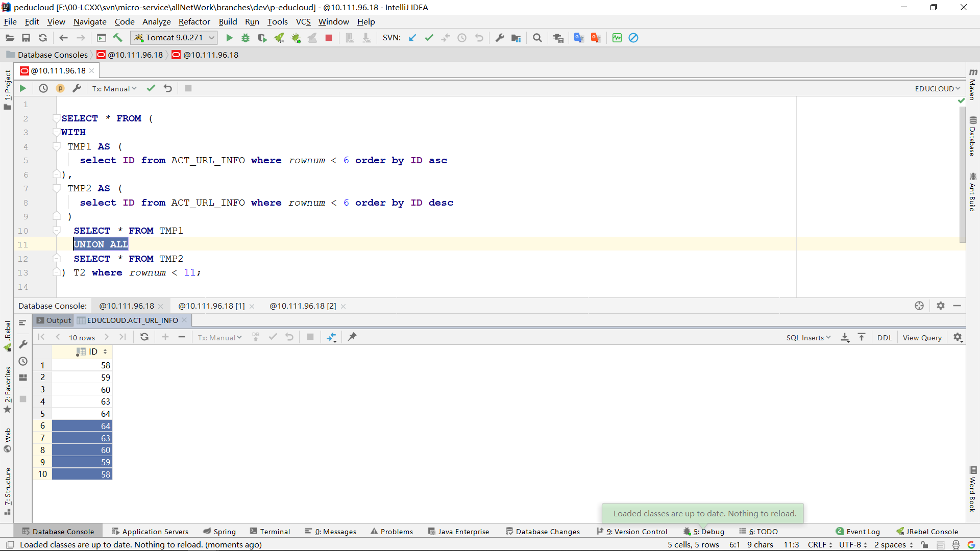
Task: Click the editor vertical scrollbar
Action: (962, 173)
